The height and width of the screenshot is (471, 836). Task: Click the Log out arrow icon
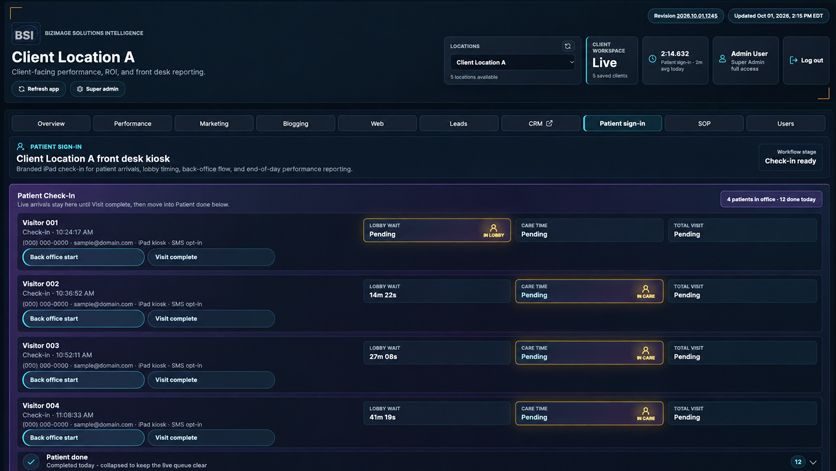click(x=793, y=60)
